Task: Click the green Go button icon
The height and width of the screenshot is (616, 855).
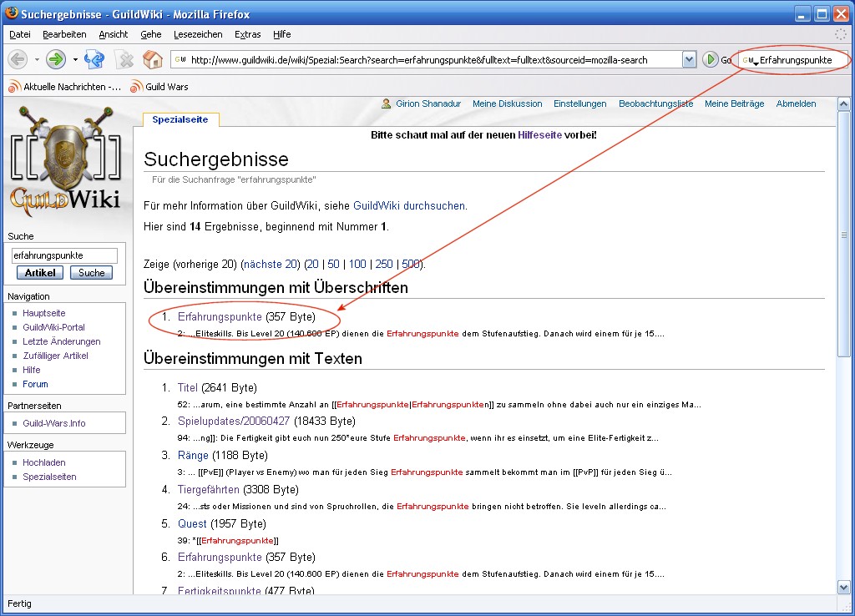Action: (x=711, y=59)
